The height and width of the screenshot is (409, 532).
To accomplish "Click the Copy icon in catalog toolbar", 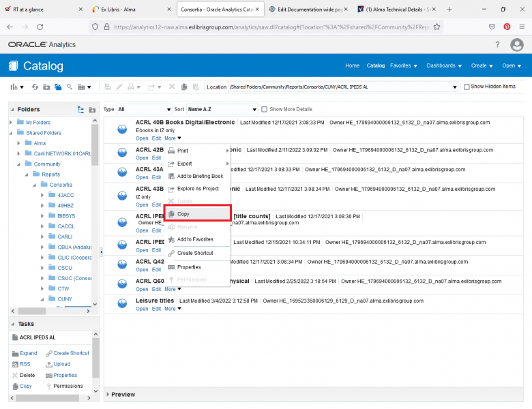I will click(184, 87).
